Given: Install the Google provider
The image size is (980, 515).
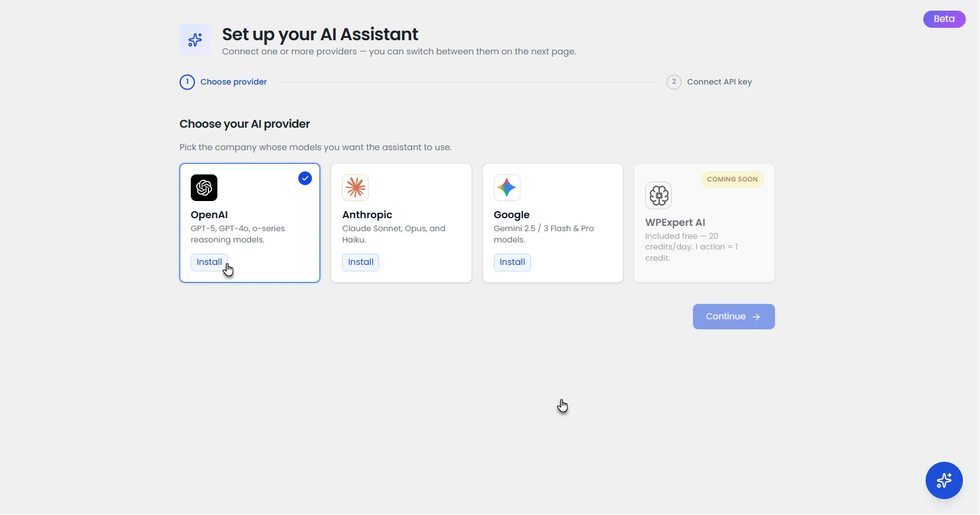Looking at the screenshot, I should click(512, 262).
